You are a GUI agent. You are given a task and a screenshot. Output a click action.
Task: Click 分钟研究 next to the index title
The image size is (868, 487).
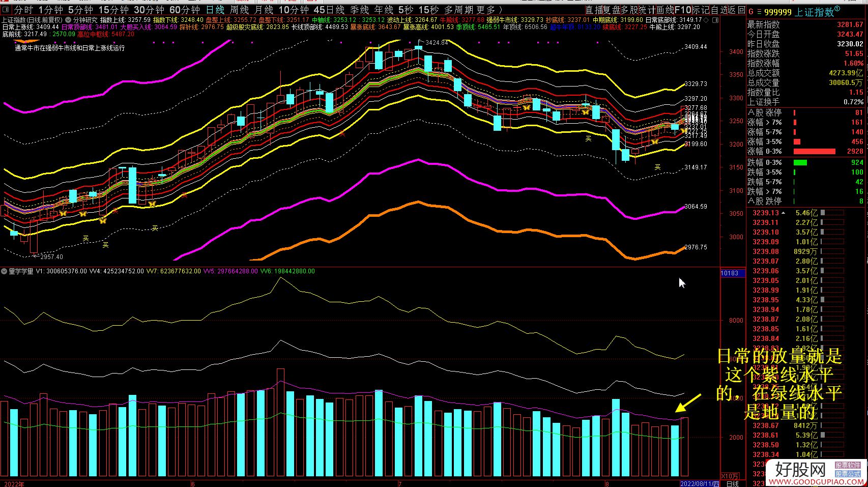(x=85, y=20)
